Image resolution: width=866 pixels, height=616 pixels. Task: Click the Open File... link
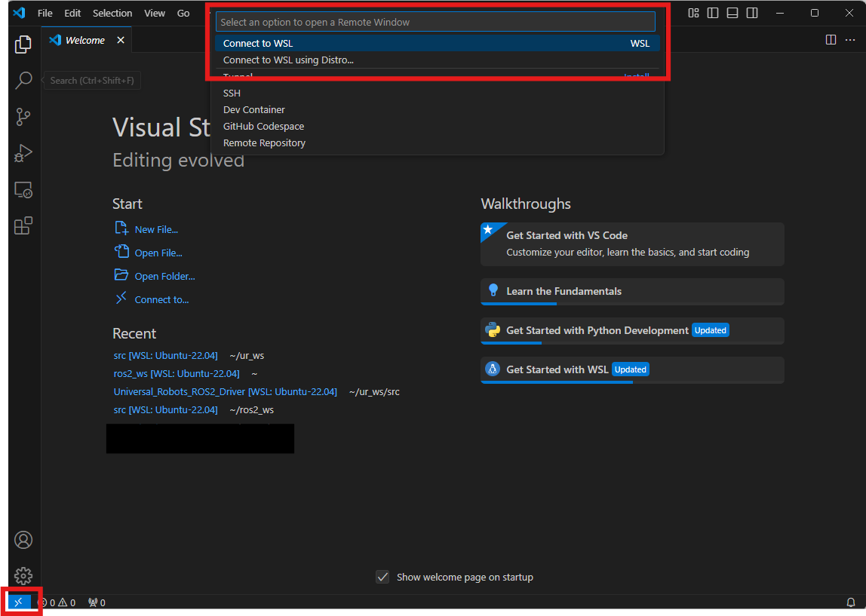coord(158,253)
